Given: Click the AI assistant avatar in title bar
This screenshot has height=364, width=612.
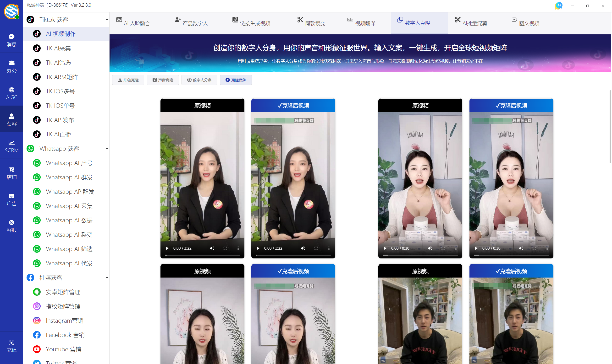Looking at the screenshot, I should point(559,5).
